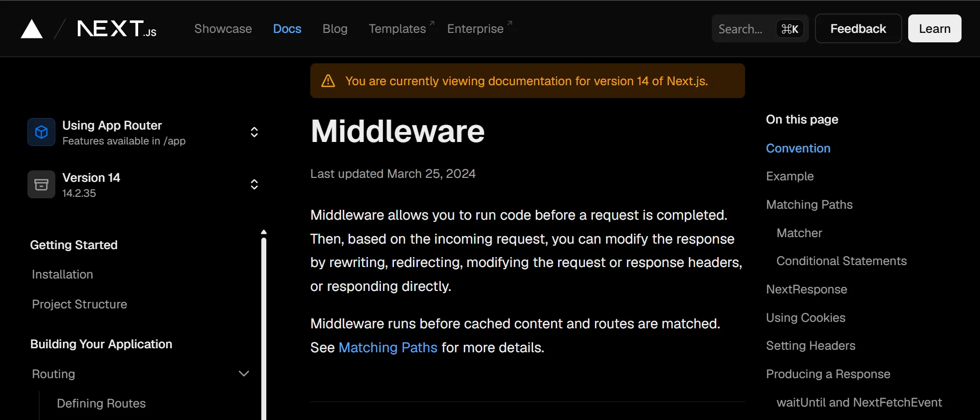The height and width of the screenshot is (420, 980).
Task: Open the Next.js logo home link
Action: [x=117, y=29]
